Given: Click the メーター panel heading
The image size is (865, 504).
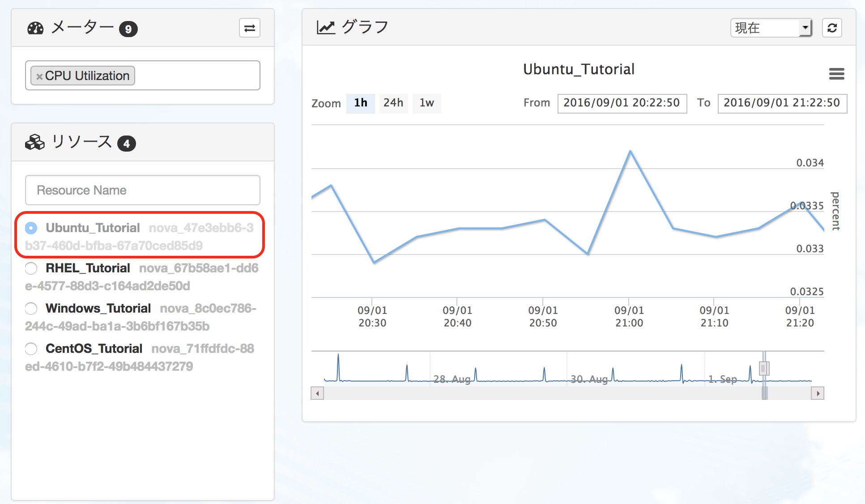Looking at the screenshot, I should tap(82, 27).
